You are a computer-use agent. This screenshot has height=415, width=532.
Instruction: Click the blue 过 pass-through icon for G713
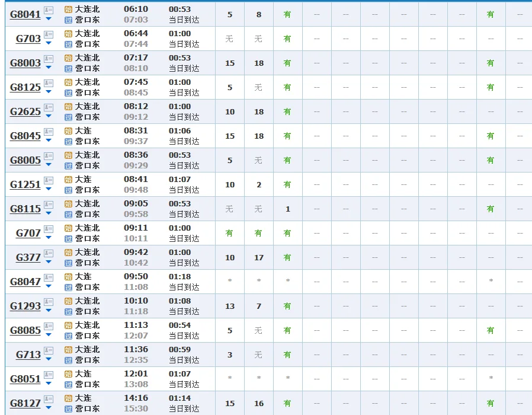[68, 360]
